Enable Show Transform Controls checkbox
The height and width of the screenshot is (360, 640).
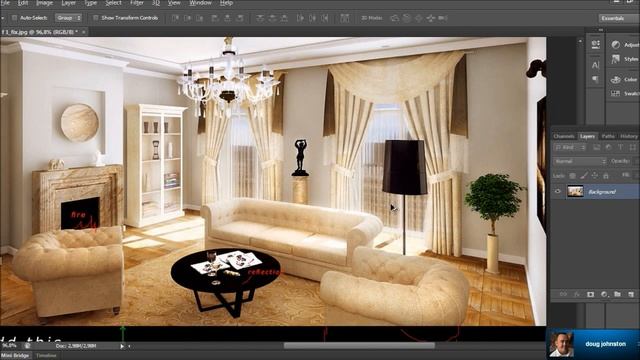click(x=96, y=18)
